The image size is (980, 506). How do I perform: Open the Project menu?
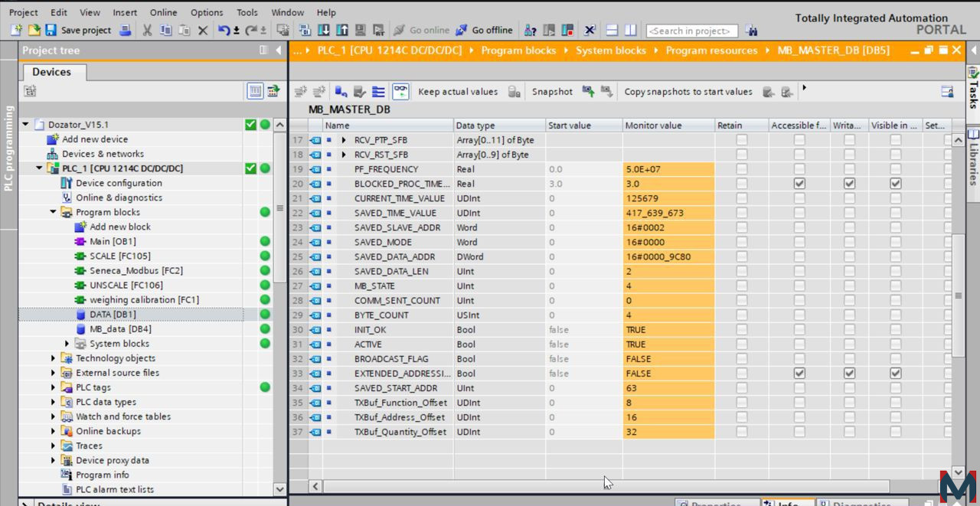[x=23, y=12]
